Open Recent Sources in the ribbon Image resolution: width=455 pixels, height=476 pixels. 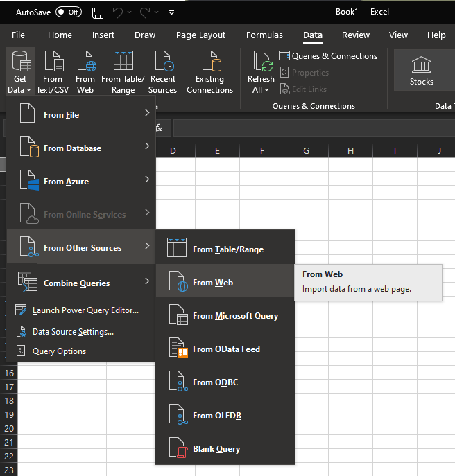click(x=162, y=71)
